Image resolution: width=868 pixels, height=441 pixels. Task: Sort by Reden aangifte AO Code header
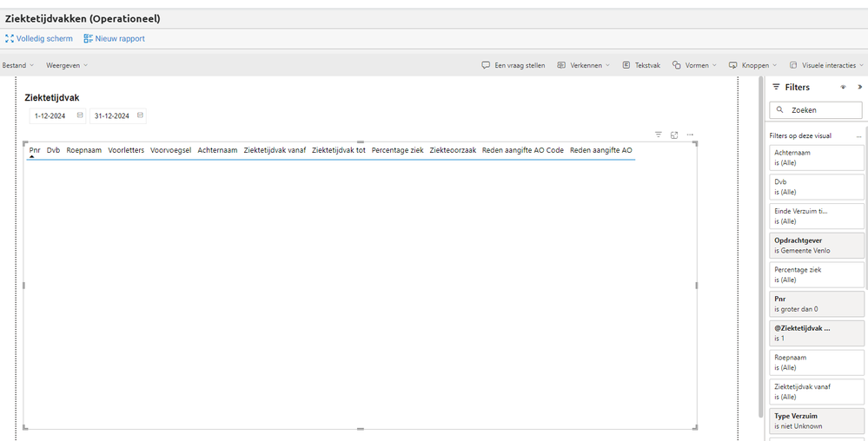click(523, 150)
